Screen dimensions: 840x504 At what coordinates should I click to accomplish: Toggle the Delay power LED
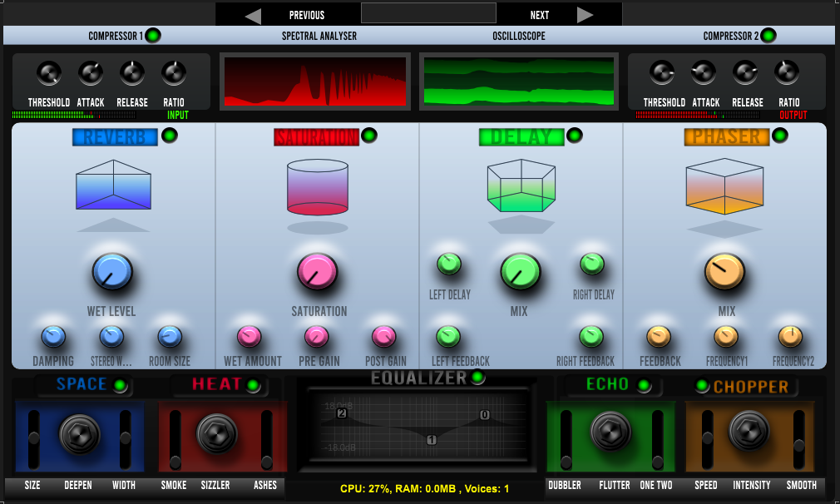point(575,136)
